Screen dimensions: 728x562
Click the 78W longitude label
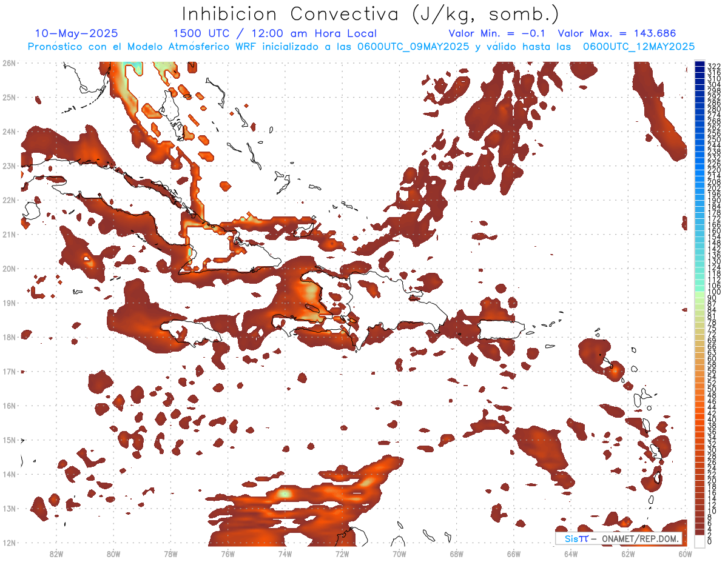click(x=170, y=554)
